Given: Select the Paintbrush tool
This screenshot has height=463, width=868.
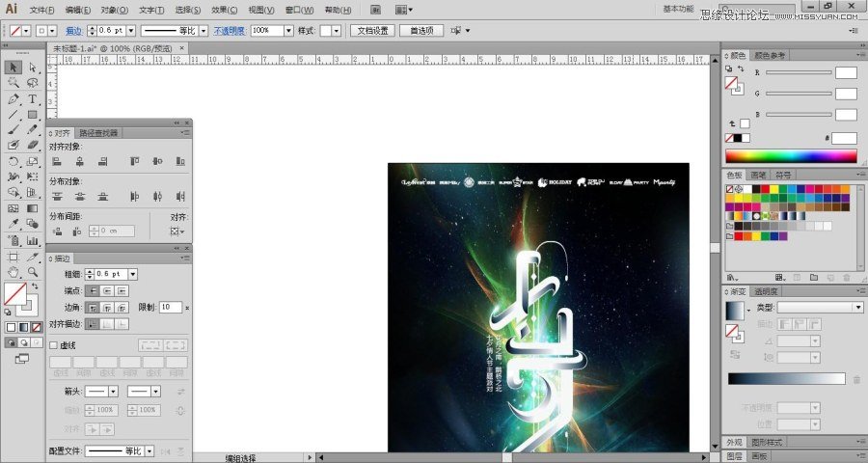Looking at the screenshot, I should pyautogui.click(x=14, y=129).
